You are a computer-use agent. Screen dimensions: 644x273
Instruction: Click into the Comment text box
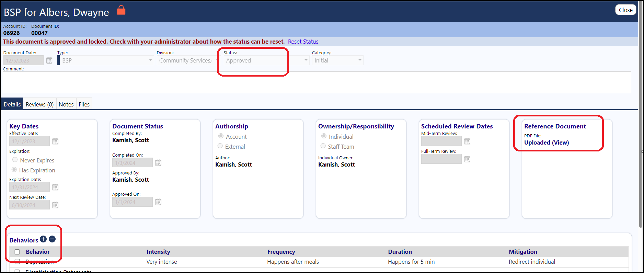pos(317,82)
